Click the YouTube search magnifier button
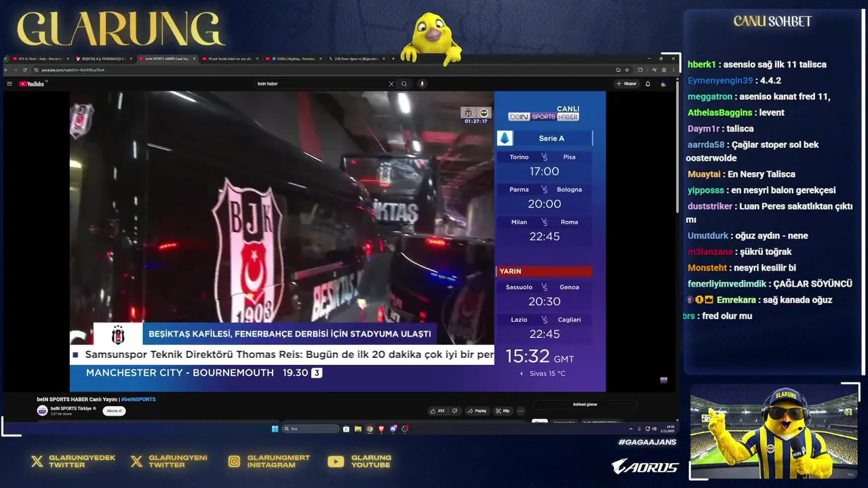 (x=404, y=84)
